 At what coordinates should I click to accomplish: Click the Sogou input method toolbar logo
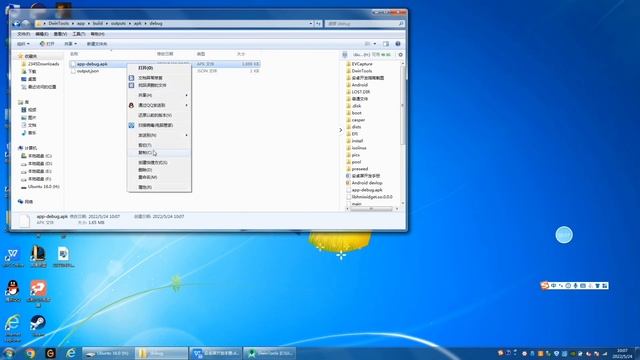tap(544, 285)
